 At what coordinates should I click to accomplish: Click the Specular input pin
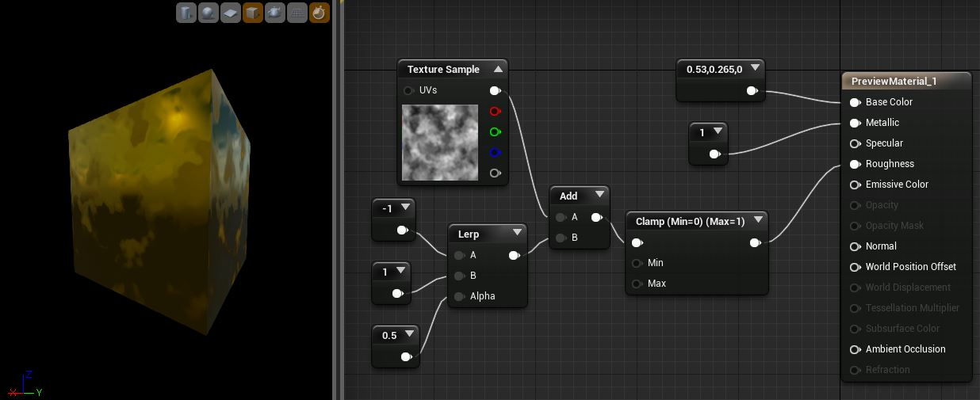[856, 143]
